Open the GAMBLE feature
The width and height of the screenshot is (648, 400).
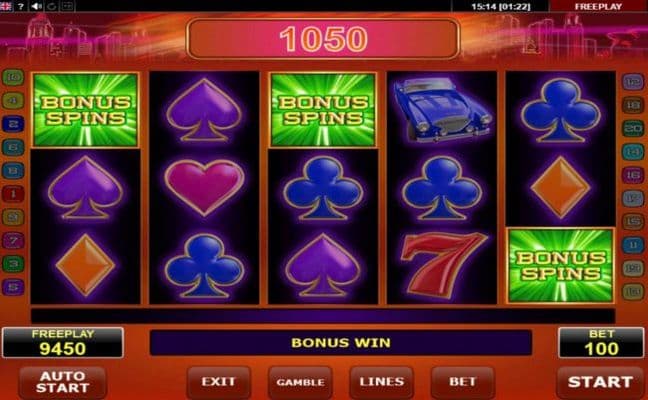(300, 382)
